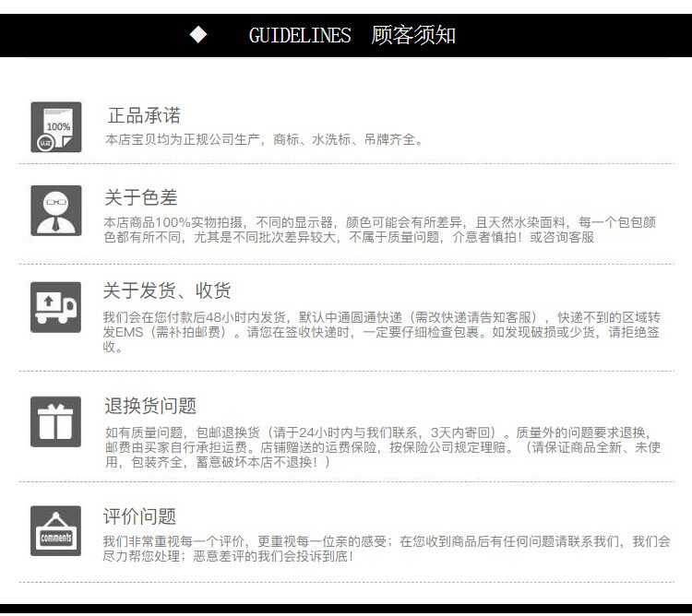Click the 或咨询客服 text
Screen dimensions: 692x616
pos(562,237)
